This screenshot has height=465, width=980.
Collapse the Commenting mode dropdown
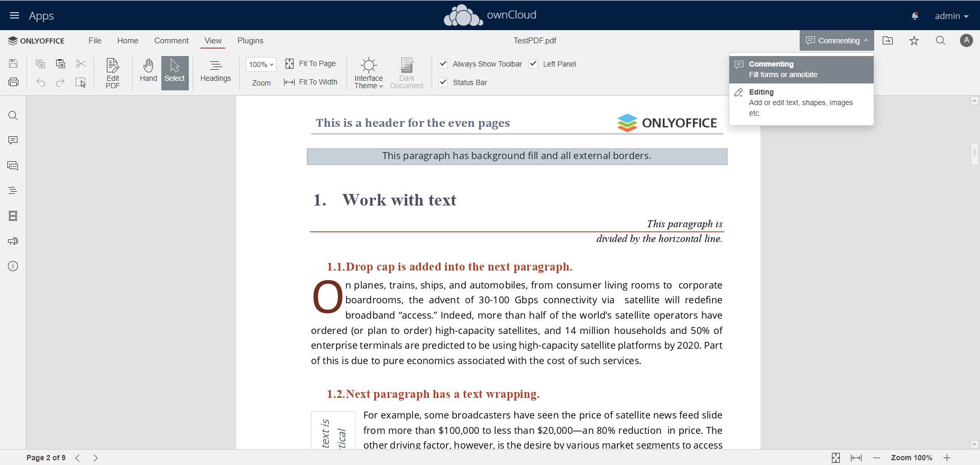point(837,41)
